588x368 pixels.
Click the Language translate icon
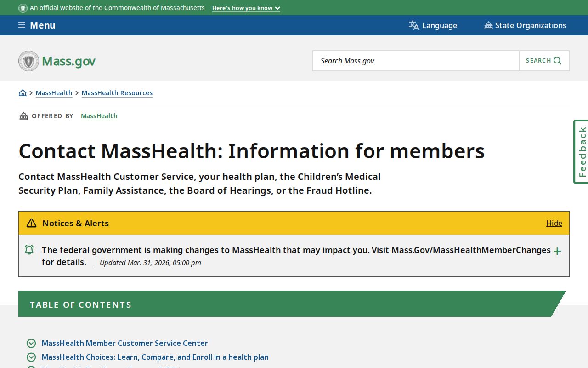click(414, 25)
